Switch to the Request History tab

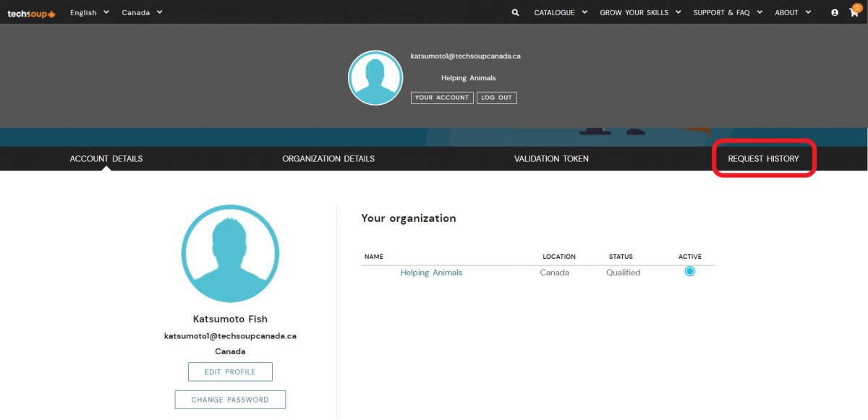coord(763,159)
